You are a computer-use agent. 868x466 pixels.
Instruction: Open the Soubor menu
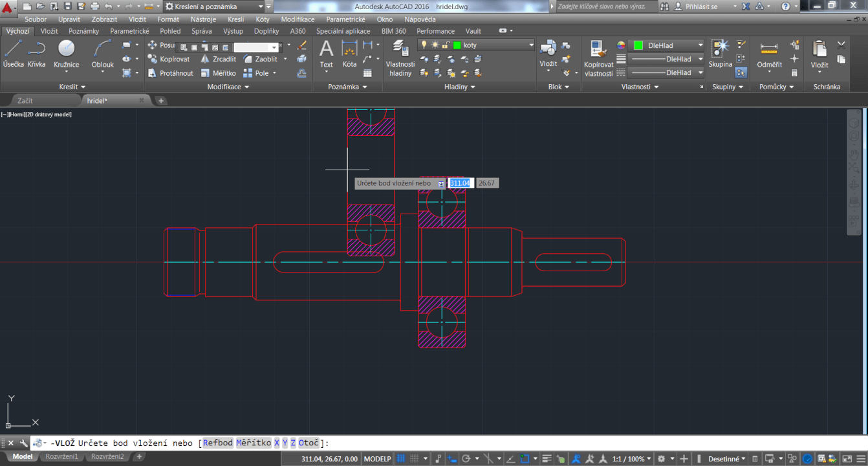click(x=36, y=19)
